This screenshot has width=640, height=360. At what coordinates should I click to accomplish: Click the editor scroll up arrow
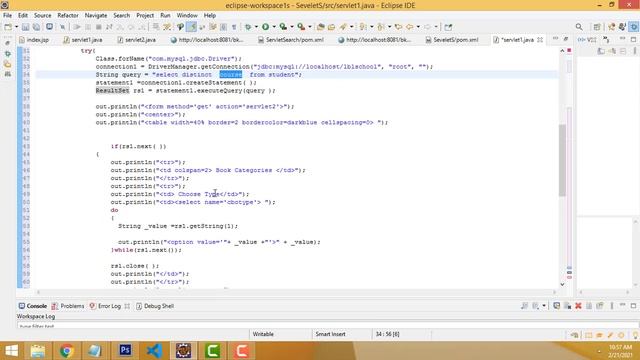[x=562, y=51]
